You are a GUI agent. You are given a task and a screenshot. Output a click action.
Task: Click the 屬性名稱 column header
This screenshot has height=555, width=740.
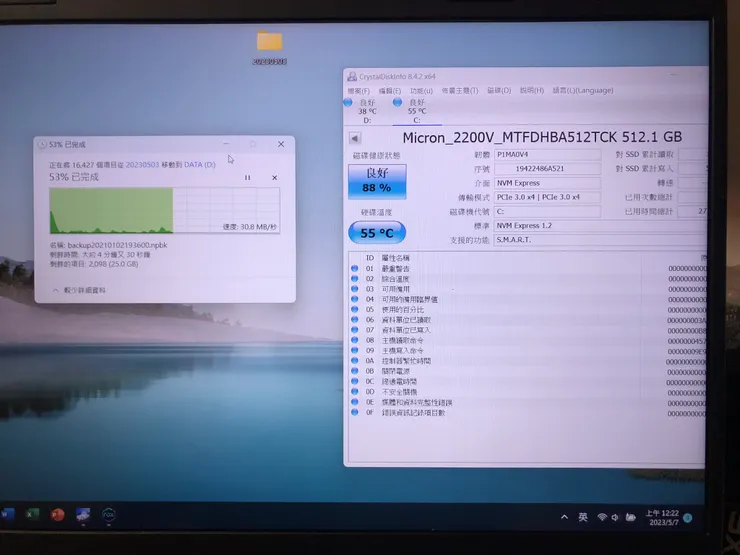pos(395,258)
